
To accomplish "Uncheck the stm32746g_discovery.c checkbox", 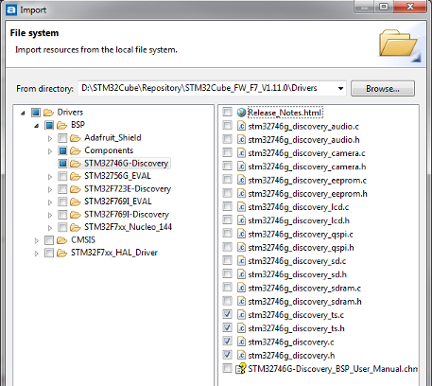I will [x=227, y=341].
